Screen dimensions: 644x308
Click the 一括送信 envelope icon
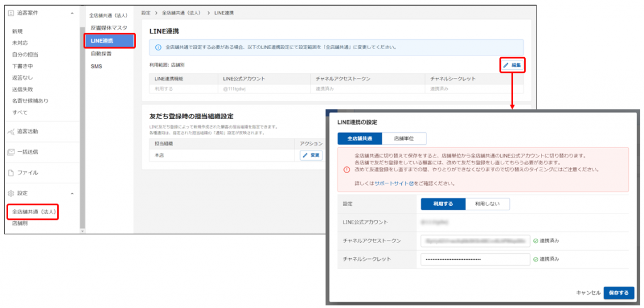click(x=11, y=152)
